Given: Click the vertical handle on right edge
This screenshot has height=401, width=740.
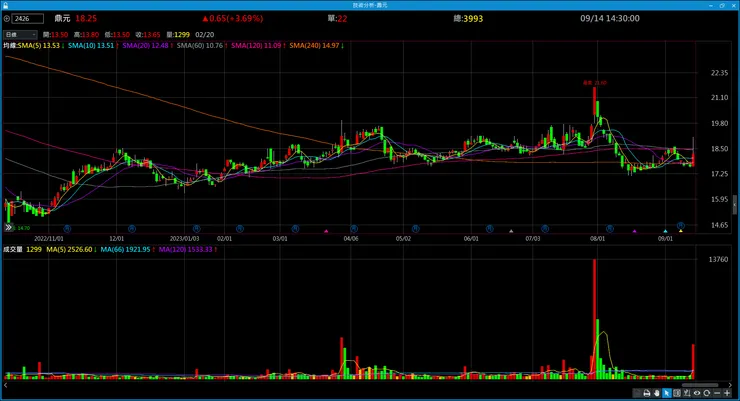Looking at the screenshot, I should pyautogui.click(x=735, y=205).
